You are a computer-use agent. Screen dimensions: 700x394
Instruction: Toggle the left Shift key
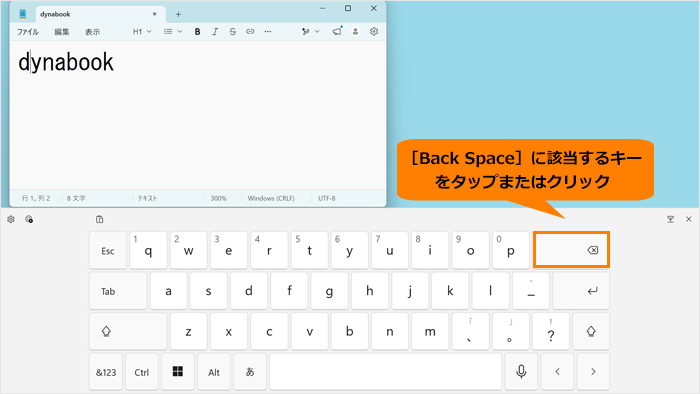(x=128, y=332)
